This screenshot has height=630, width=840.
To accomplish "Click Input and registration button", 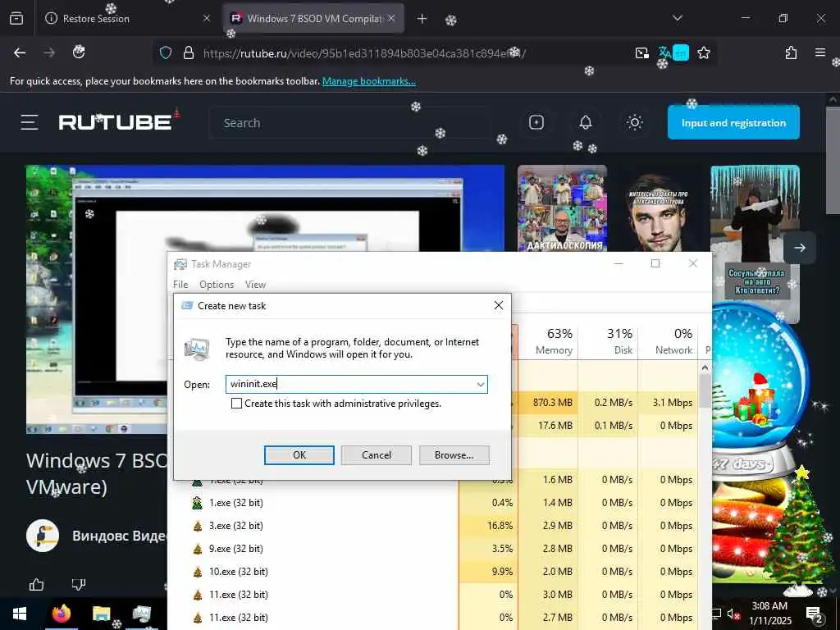I will coord(733,123).
